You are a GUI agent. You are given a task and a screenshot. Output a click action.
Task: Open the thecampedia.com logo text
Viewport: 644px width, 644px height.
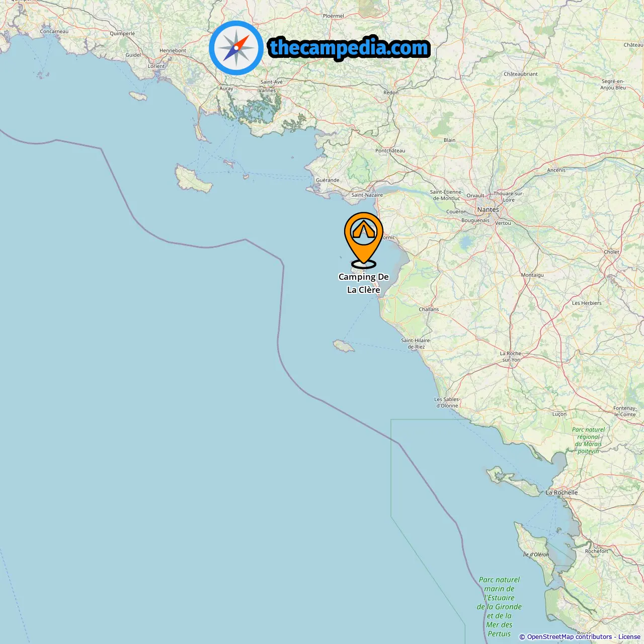pos(349,48)
